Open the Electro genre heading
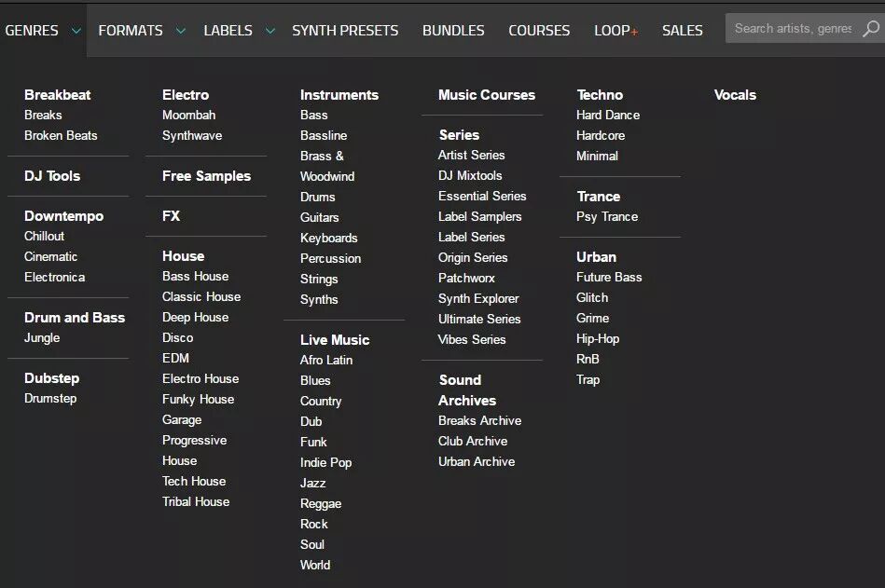 point(186,95)
